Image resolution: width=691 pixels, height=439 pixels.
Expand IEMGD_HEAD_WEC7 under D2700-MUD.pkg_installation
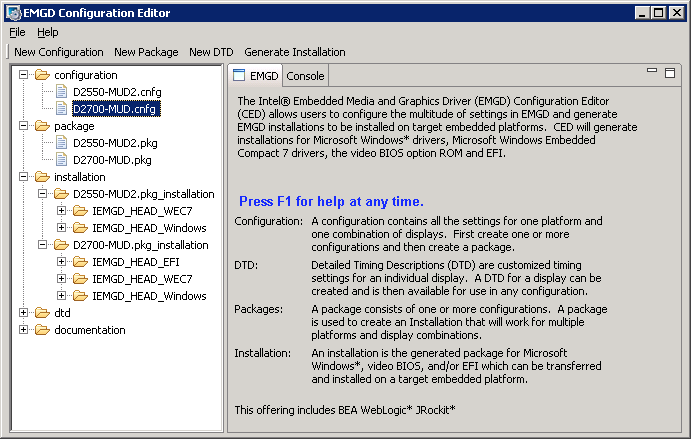click(x=61, y=279)
